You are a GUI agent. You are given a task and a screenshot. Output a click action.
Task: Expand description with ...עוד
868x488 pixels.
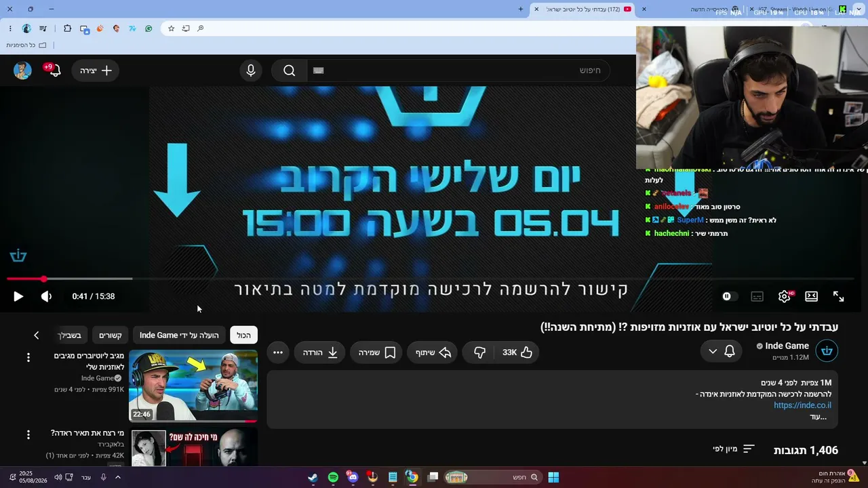click(x=818, y=417)
